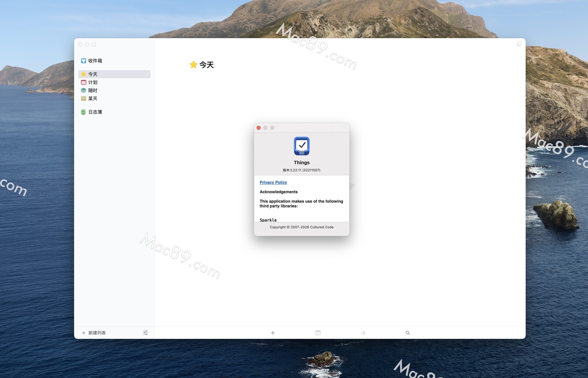Image resolution: width=588 pixels, height=378 pixels.
Task: Click the calendar when icon in toolbar
Action: pos(318,333)
